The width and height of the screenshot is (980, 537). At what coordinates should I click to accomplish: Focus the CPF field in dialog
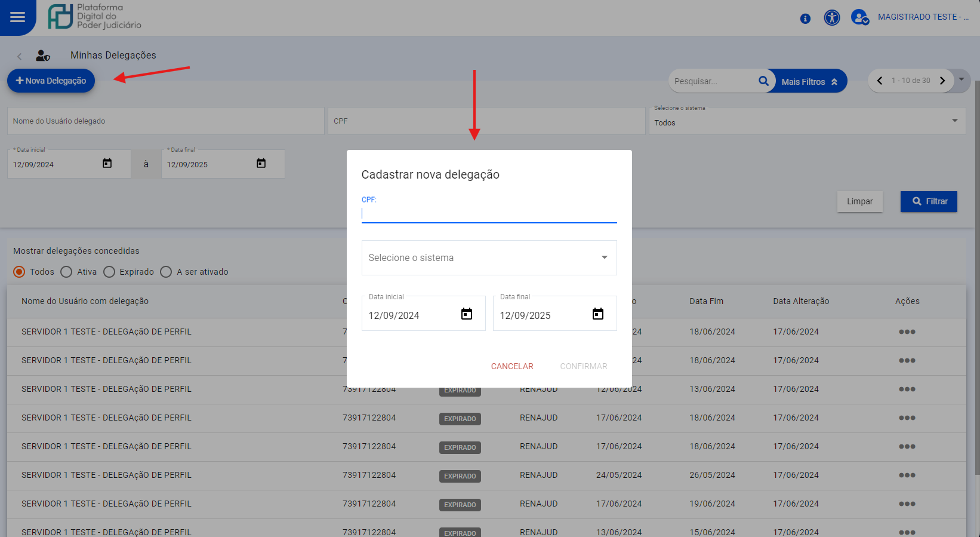pyautogui.click(x=489, y=213)
